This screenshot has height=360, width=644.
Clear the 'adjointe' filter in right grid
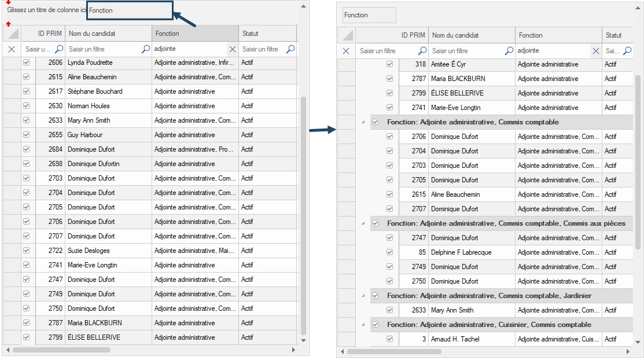pos(596,51)
